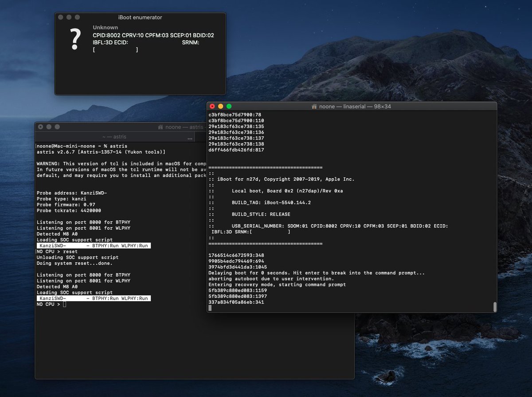Click the question mark device icon
Screen dimensions: 532x397
(75, 39)
